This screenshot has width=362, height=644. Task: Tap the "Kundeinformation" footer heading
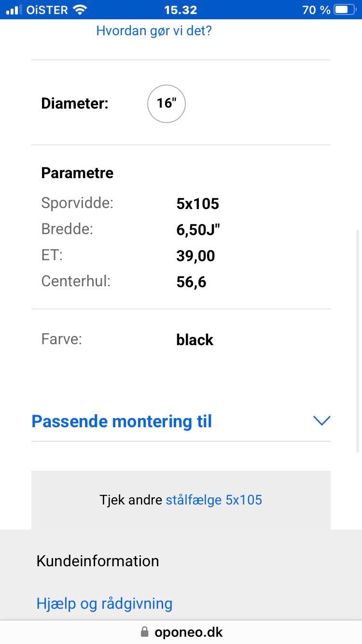coord(97,561)
